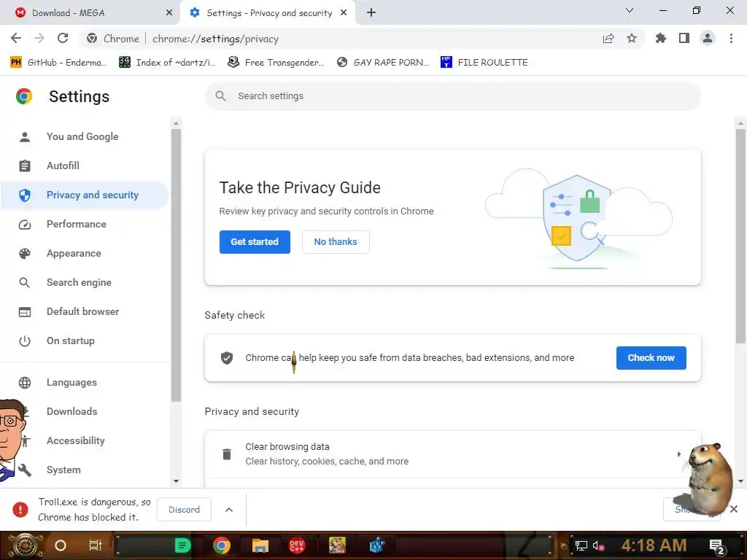Open Downloads settings

click(72, 411)
